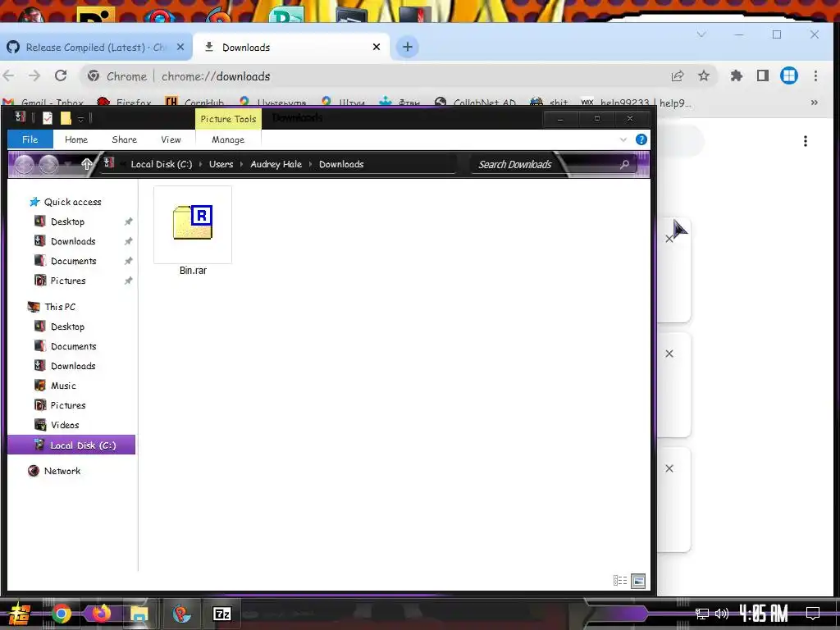Switch to details view in Explorer

coord(620,581)
